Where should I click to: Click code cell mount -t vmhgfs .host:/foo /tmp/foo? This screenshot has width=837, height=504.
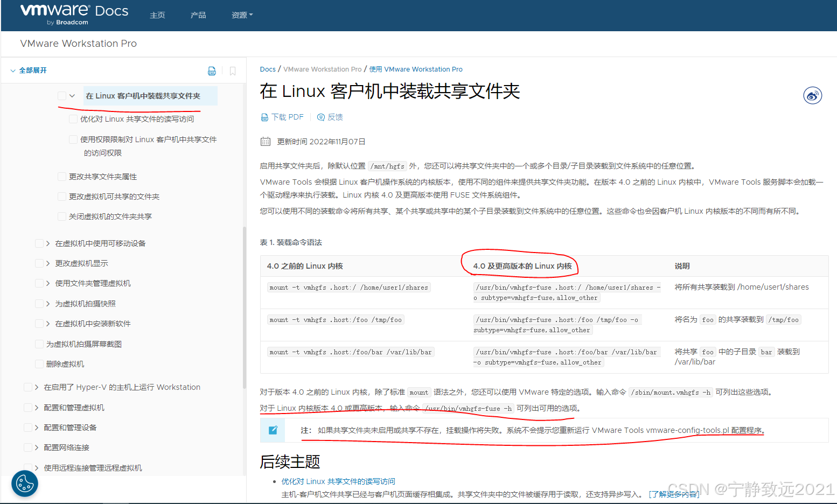point(336,320)
